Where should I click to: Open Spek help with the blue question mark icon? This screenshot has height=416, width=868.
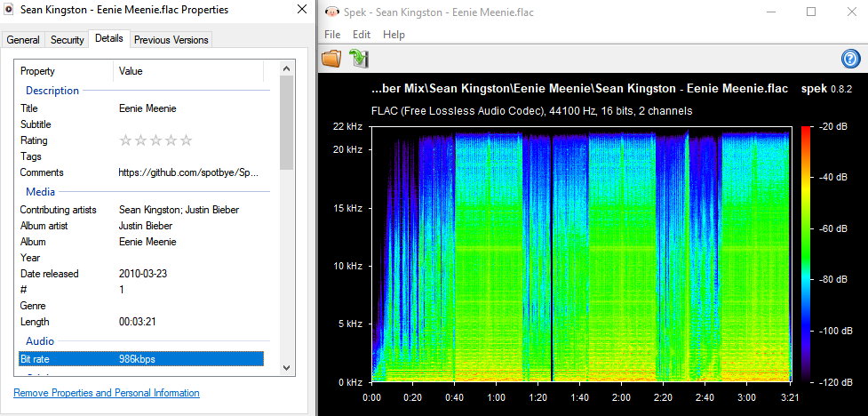pos(851,58)
